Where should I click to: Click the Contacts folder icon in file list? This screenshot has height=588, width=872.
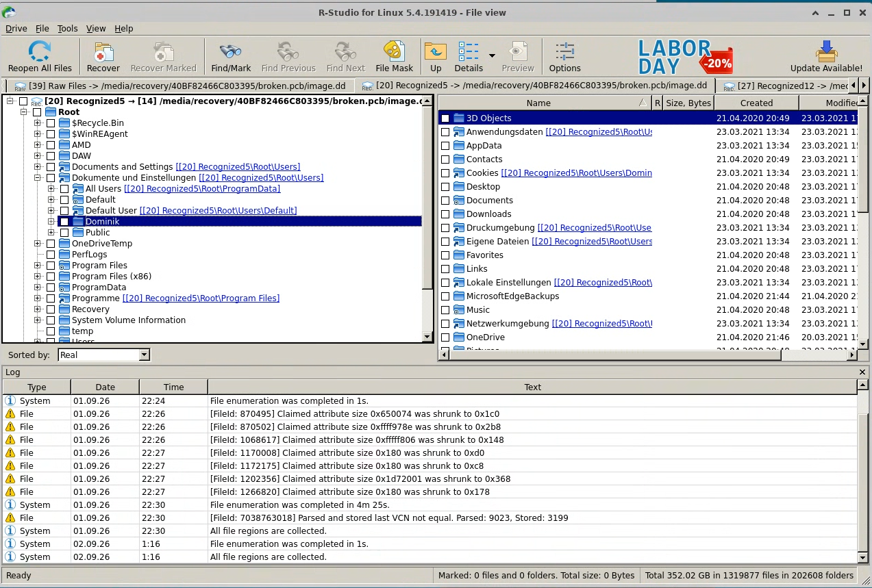click(x=459, y=159)
